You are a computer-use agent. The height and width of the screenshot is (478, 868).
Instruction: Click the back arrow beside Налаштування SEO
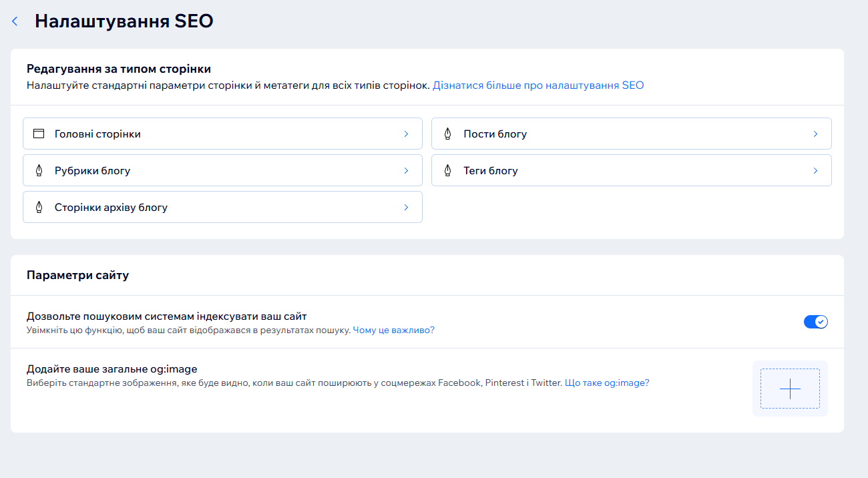pyautogui.click(x=15, y=21)
